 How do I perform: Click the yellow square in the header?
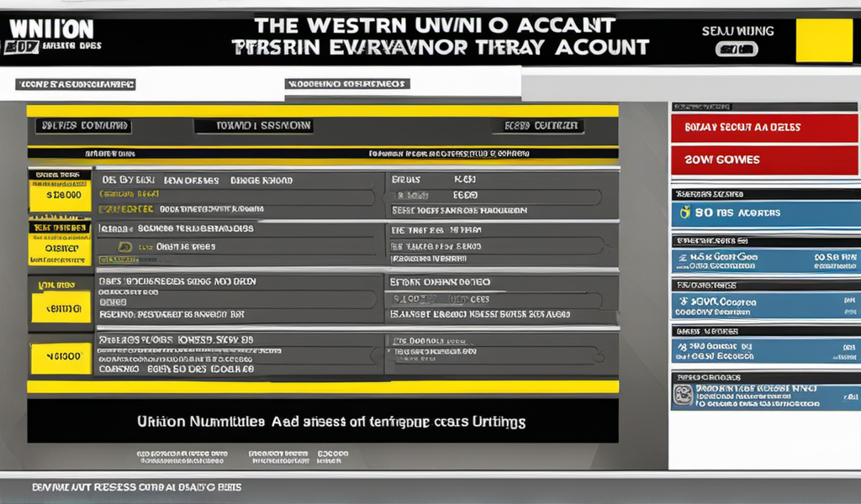[x=823, y=40]
